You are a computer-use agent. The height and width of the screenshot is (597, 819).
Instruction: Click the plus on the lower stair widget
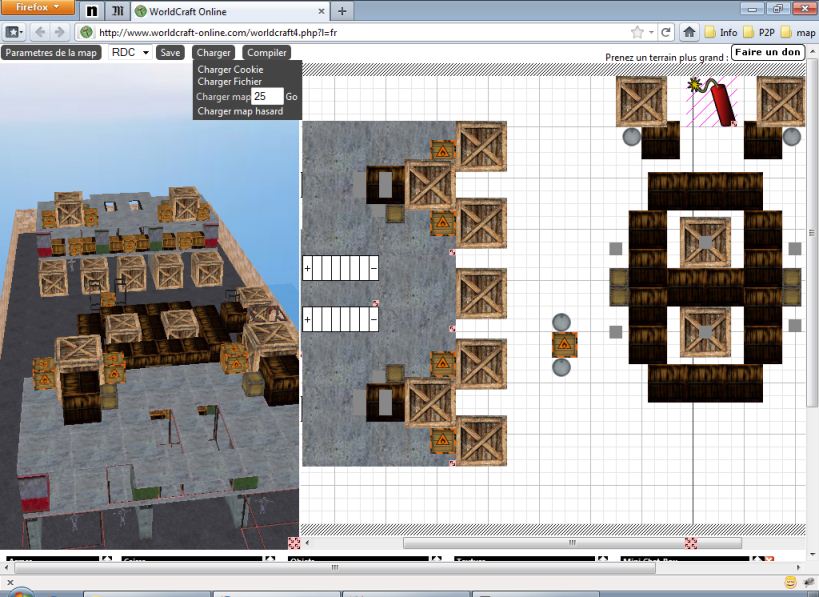(308, 319)
